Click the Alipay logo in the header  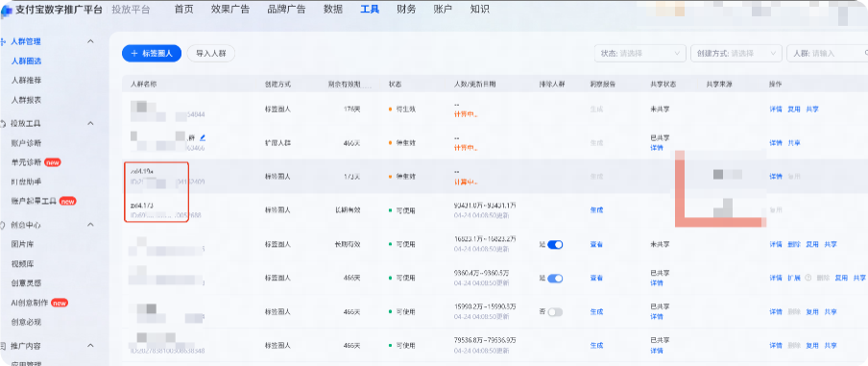coord(6,10)
